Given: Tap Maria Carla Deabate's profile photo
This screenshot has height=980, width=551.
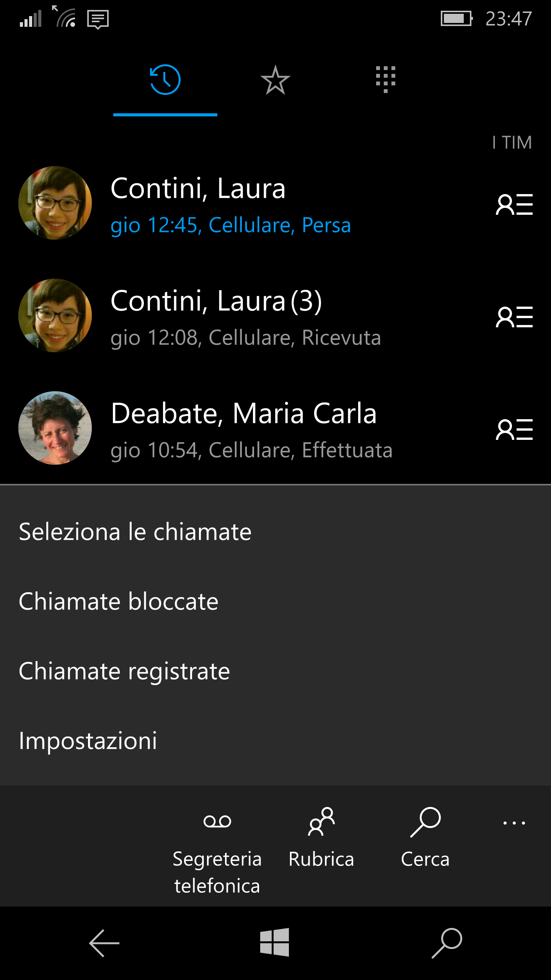Looking at the screenshot, I should point(55,428).
